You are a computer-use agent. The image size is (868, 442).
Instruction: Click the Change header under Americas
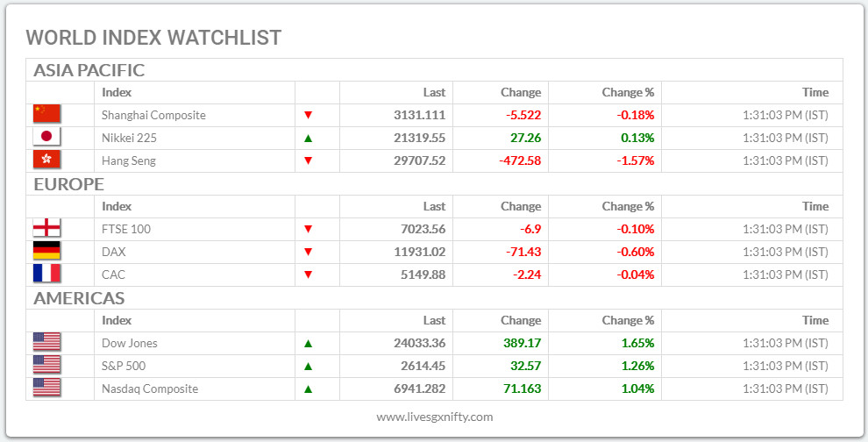[521, 321]
